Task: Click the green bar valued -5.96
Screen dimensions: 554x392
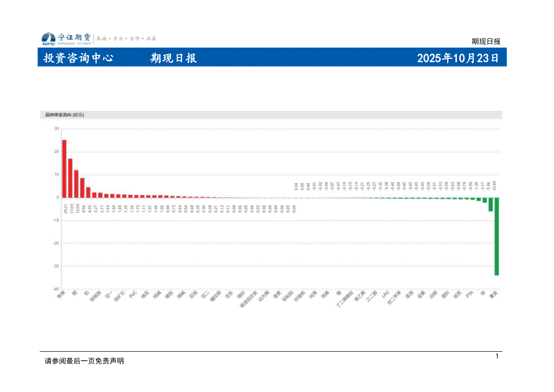Action: tap(490, 204)
